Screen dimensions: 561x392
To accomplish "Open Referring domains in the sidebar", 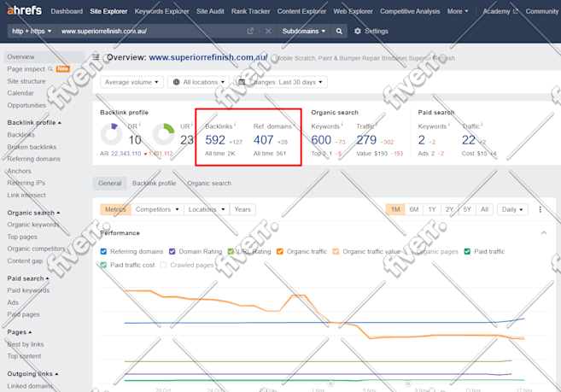I will 33,159.
